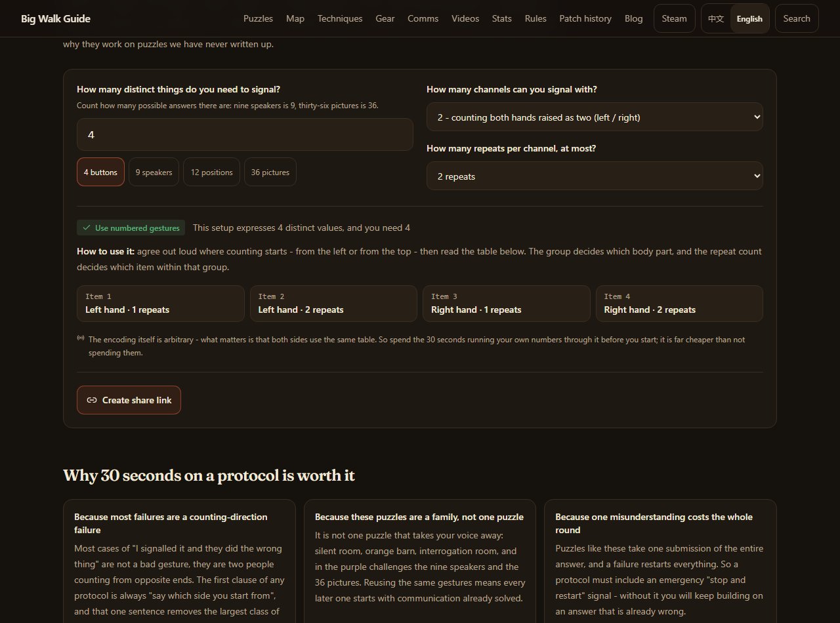This screenshot has width=840, height=623.
Task: Open the repeats per channel dropdown
Action: coord(595,176)
